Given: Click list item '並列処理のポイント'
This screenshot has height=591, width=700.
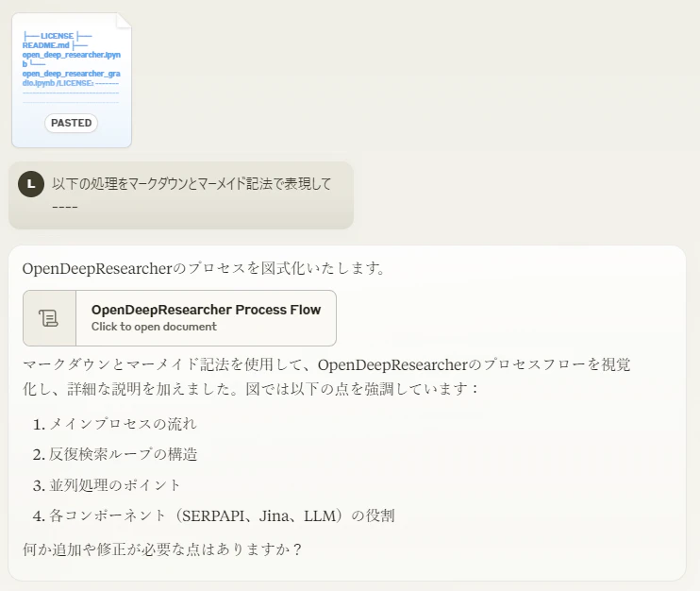Looking at the screenshot, I should coord(115,485).
